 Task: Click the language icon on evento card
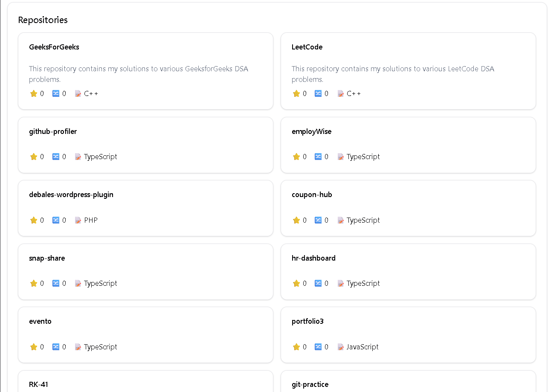pos(78,347)
